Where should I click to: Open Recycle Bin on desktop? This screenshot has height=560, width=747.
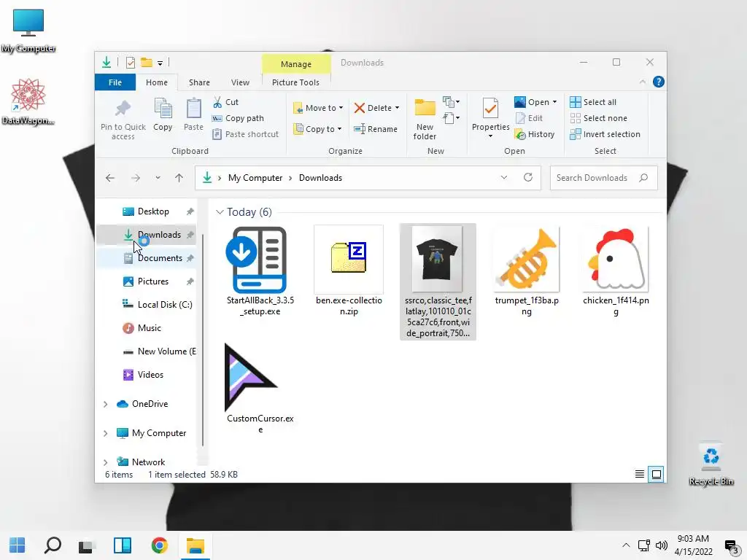[711, 464]
